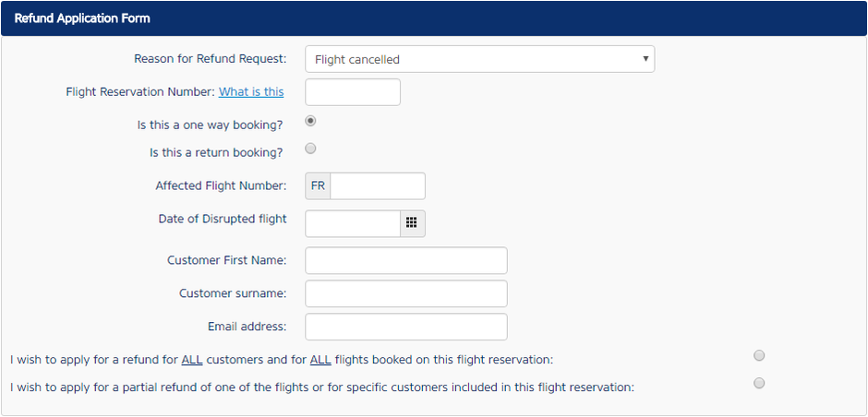Open the calendar date picker icon
The image size is (868, 417).
(x=412, y=223)
